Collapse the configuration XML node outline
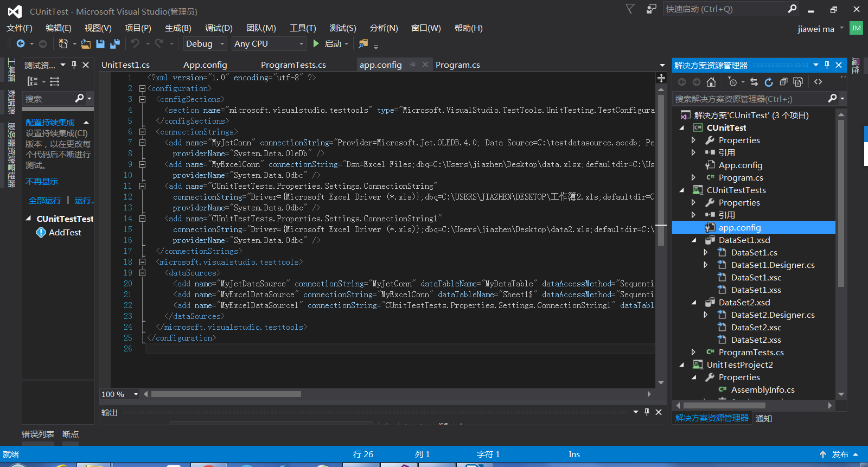868x467 pixels. (x=142, y=88)
